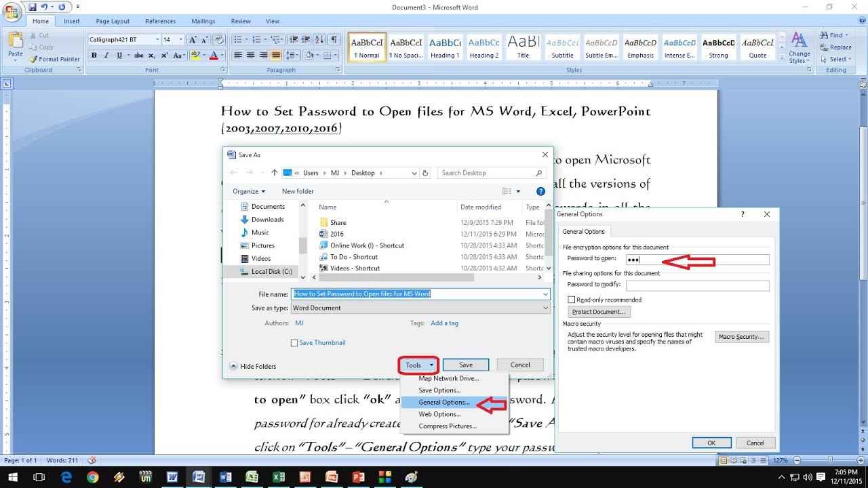Open the font size dropdown
Screen dimensions: 868x488
click(181, 40)
